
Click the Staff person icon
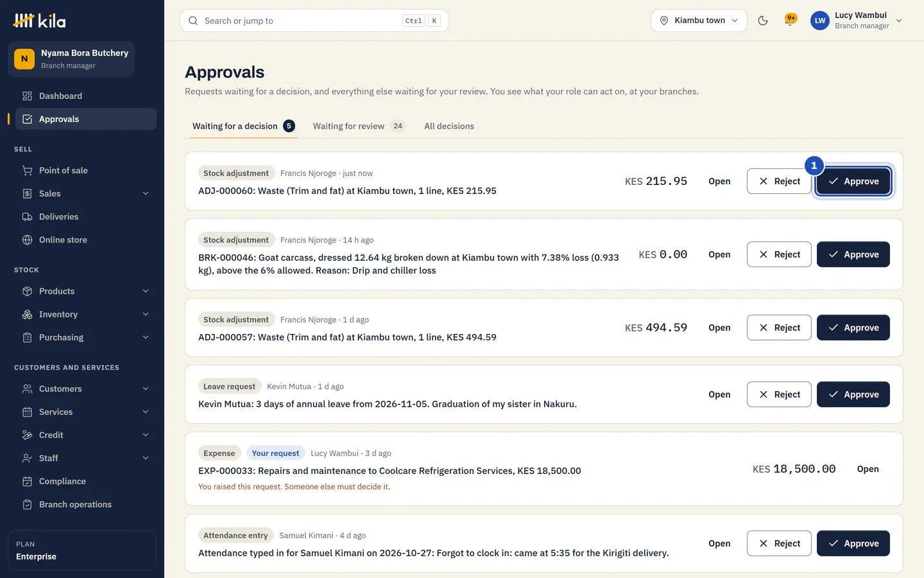coord(27,458)
